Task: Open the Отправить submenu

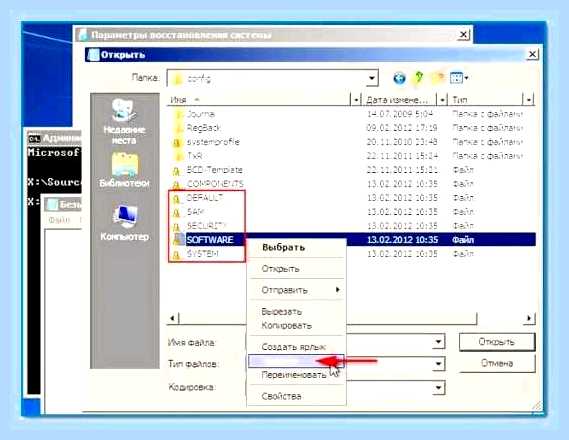Action: click(296, 290)
